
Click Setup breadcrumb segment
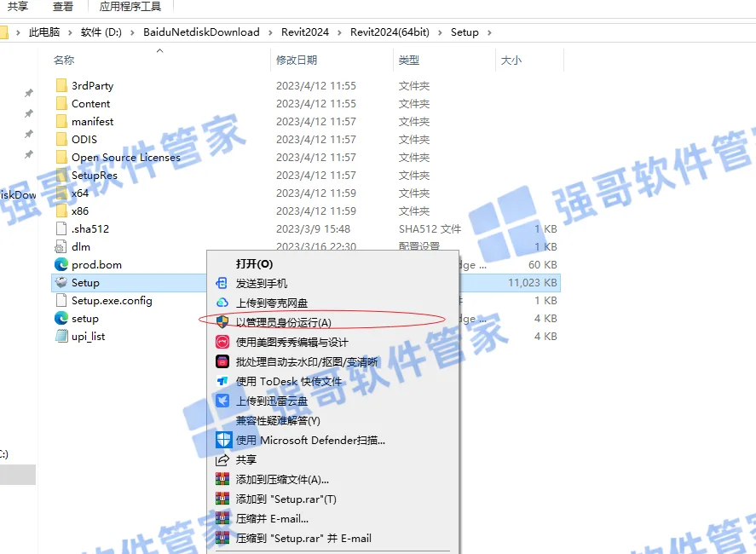click(x=465, y=32)
